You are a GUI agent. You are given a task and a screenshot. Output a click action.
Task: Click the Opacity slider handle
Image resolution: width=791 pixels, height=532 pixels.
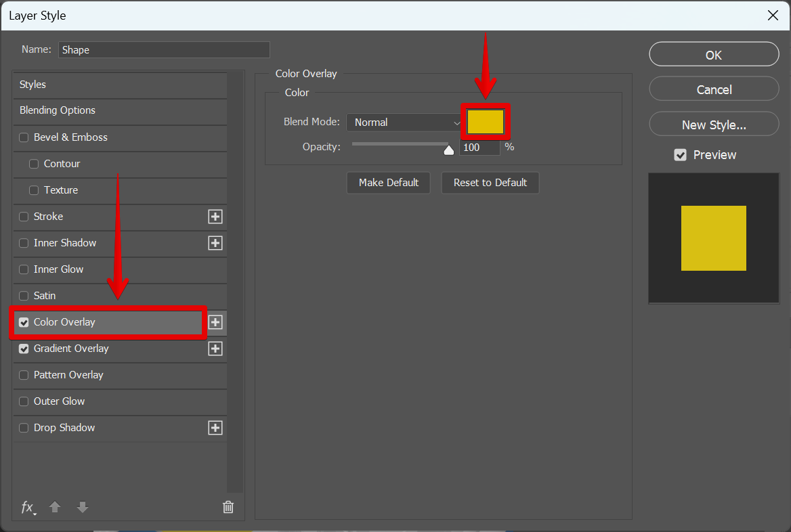coord(448,150)
